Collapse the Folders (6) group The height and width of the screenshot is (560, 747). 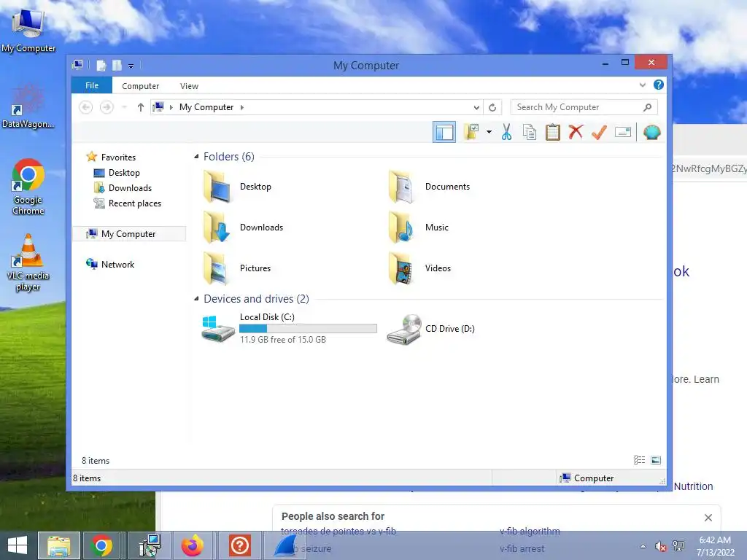click(196, 156)
